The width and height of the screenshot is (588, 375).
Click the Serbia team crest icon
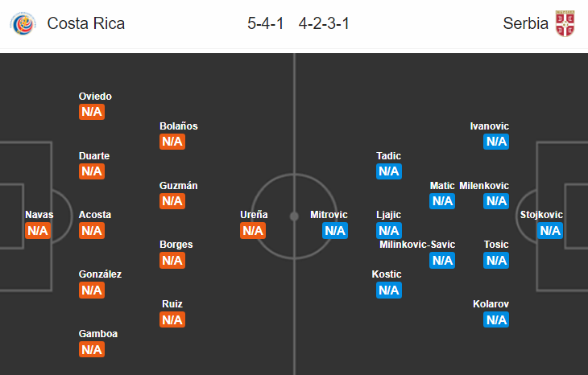[x=565, y=23]
